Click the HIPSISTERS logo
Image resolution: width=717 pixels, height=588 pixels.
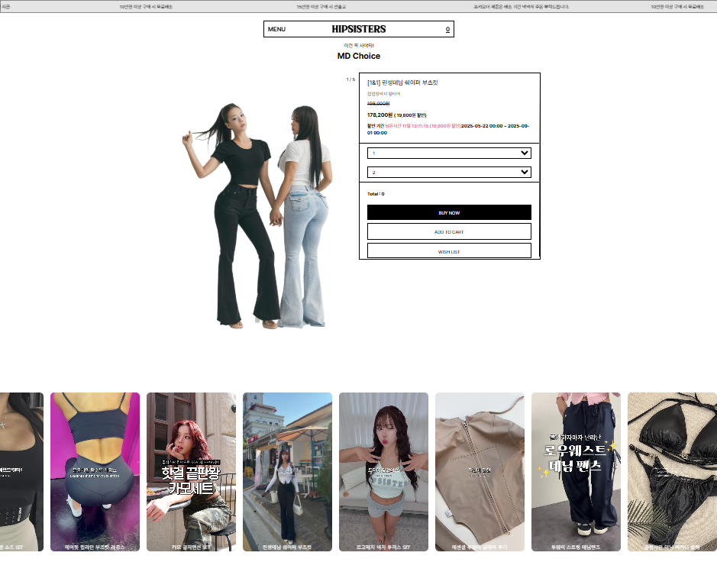tap(358, 29)
